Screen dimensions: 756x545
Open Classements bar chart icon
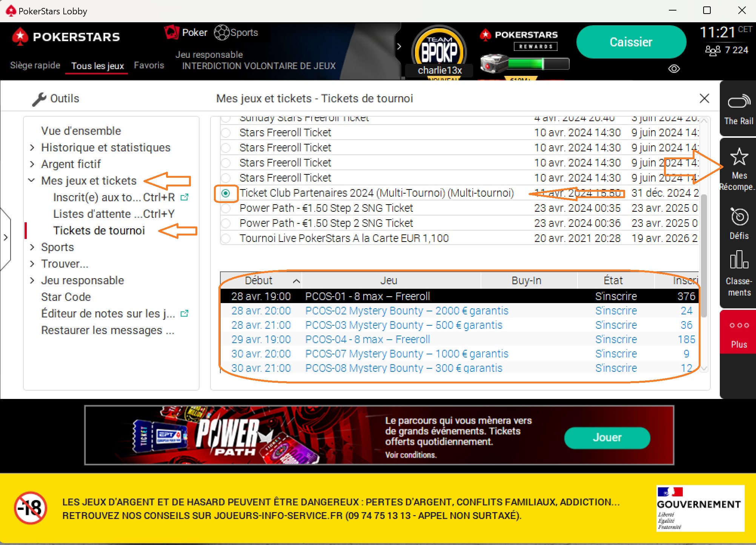pyautogui.click(x=739, y=260)
